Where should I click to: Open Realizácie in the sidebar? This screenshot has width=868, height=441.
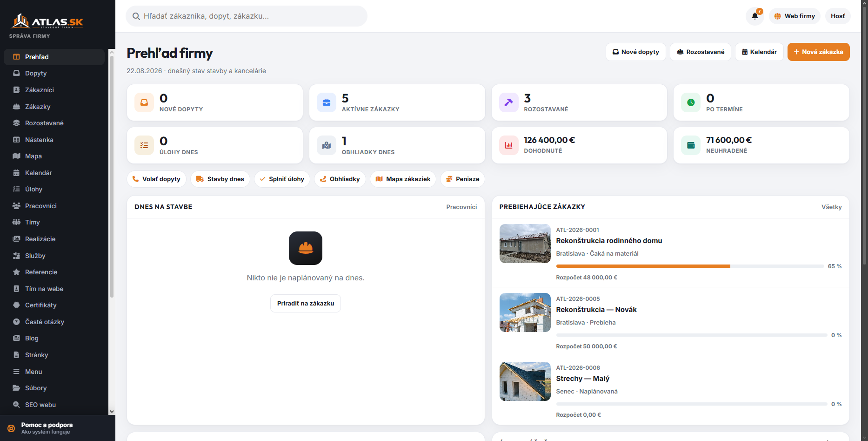pos(54,239)
